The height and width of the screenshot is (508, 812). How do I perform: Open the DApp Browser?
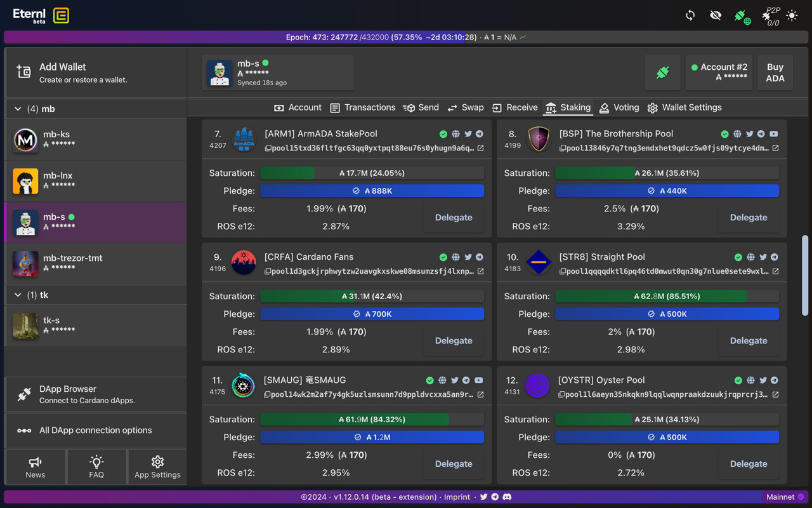point(96,394)
